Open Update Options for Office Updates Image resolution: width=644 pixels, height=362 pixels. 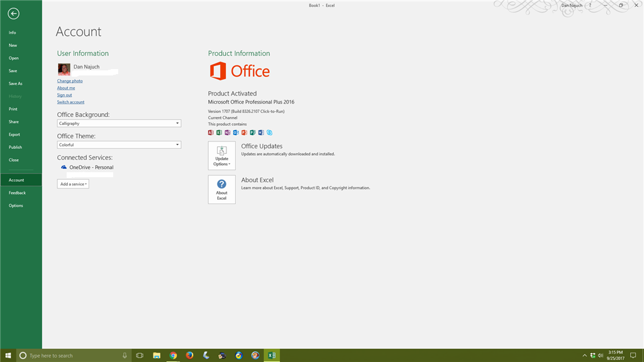221,155
